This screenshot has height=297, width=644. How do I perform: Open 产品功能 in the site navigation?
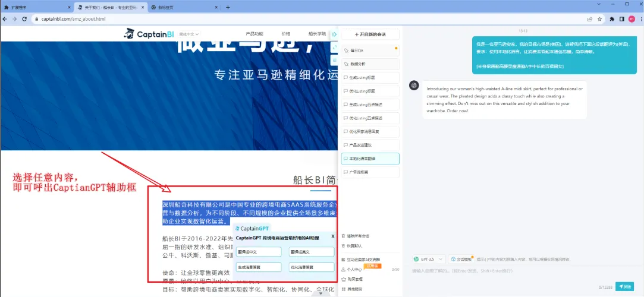255,34
